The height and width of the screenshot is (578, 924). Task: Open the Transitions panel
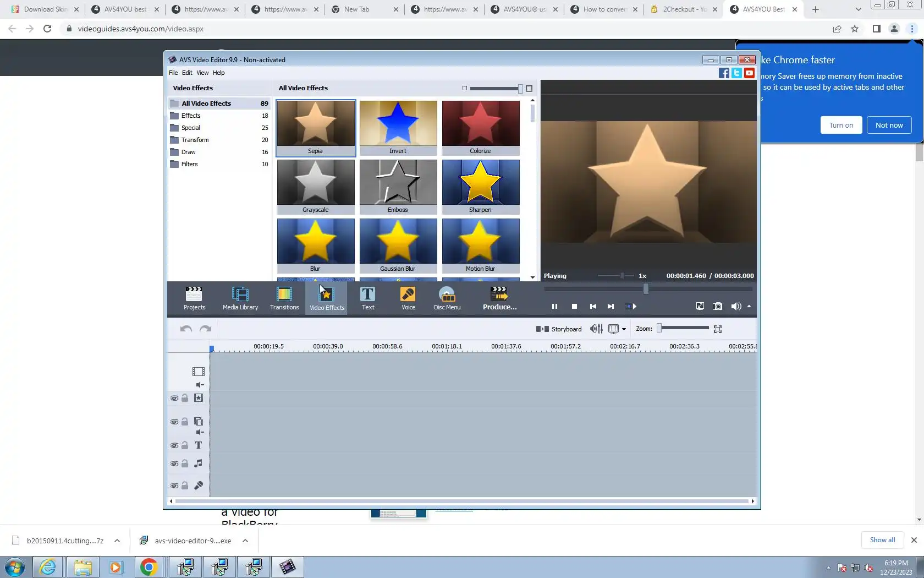(284, 298)
